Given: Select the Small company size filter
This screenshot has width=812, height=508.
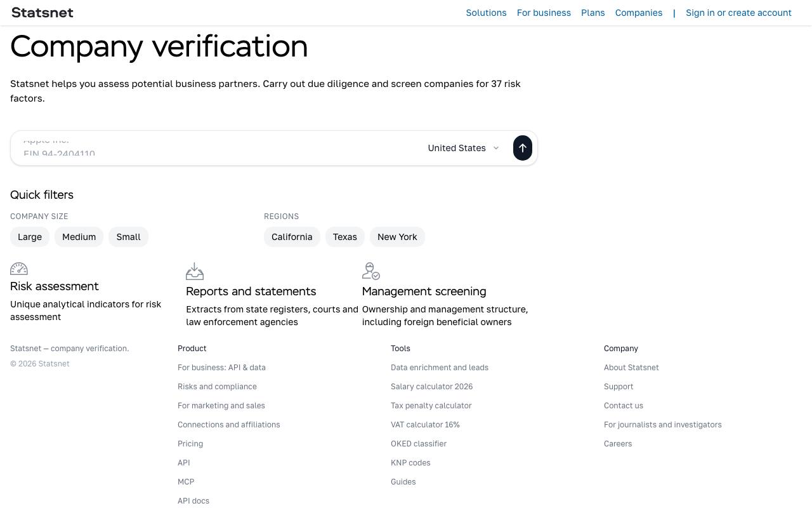Looking at the screenshot, I should pyautogui.click(x=128, y=237).
